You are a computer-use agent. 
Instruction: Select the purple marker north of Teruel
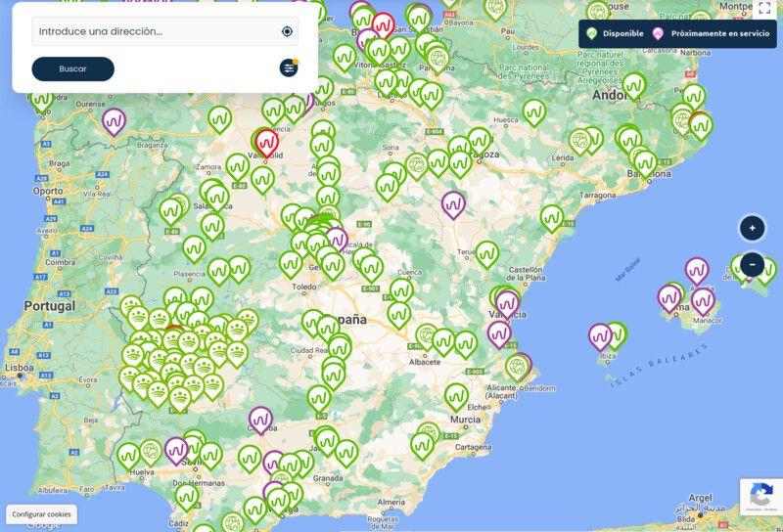tap(453, 204)
